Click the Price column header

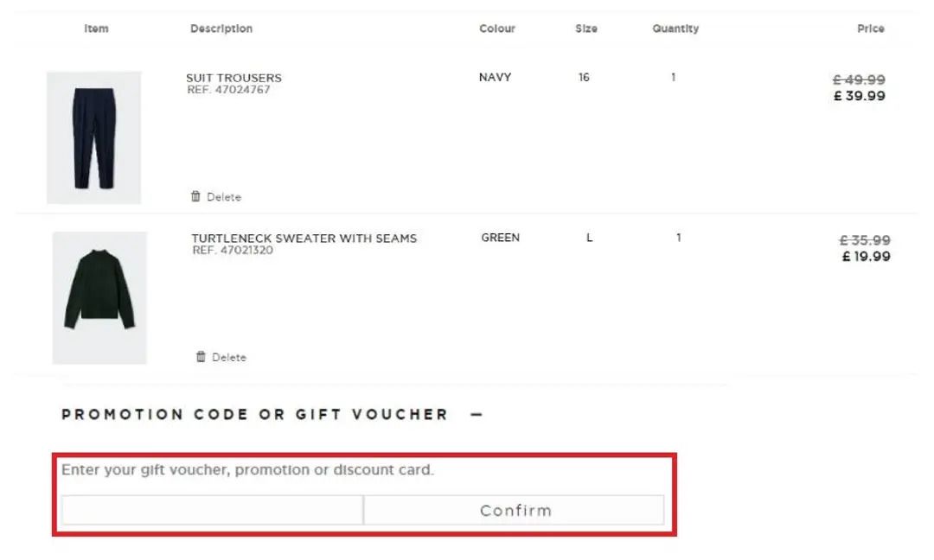point(870,28)
